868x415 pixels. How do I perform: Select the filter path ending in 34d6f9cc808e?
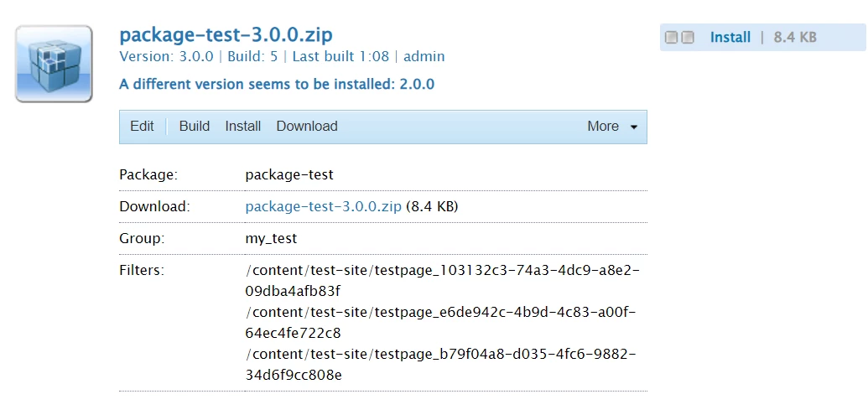point(442,365)
